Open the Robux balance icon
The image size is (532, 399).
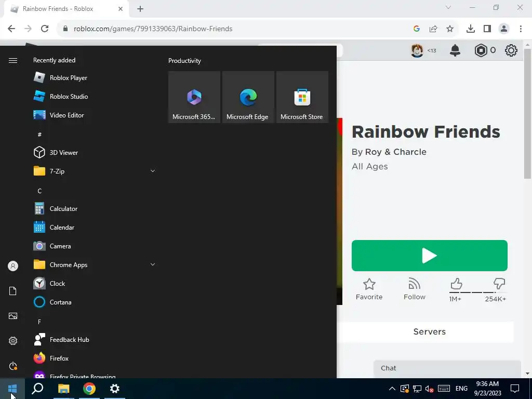point(481,50)
